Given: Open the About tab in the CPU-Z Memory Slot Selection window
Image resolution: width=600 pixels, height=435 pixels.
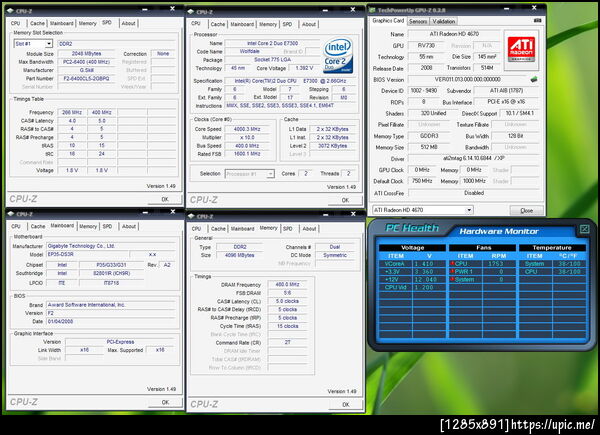Looking at the screenshot, I should pos(129,23).
